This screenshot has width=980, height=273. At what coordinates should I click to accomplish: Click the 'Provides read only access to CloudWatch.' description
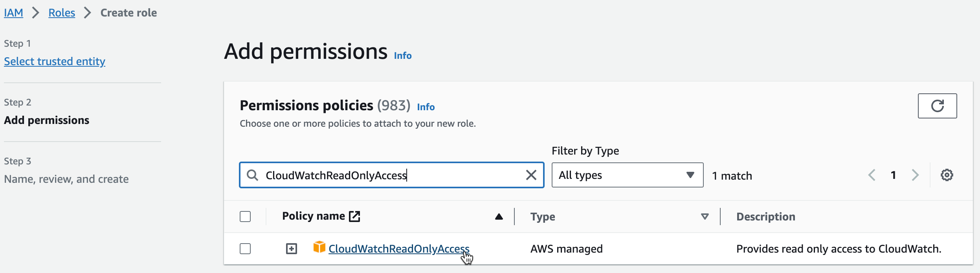pos(839,249)
